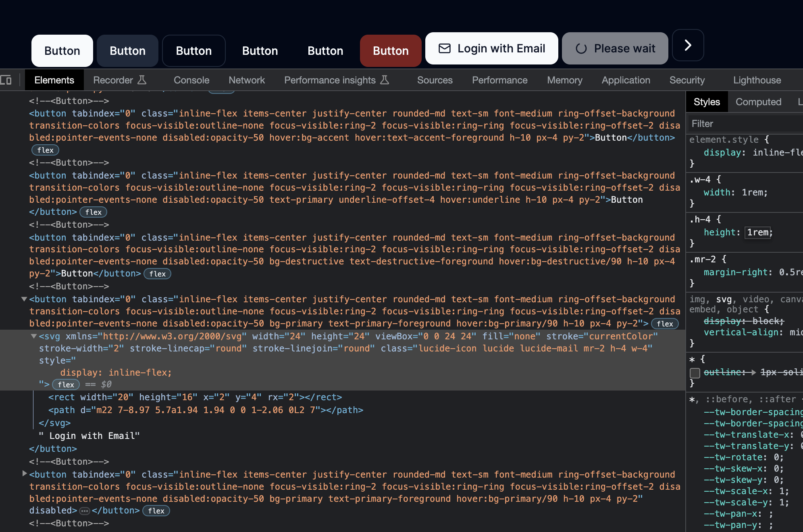This screenshot has height=532, width=803.
Task: Click the arrow glyph in the crossed-out outline rule
Action: coord(753,372)
